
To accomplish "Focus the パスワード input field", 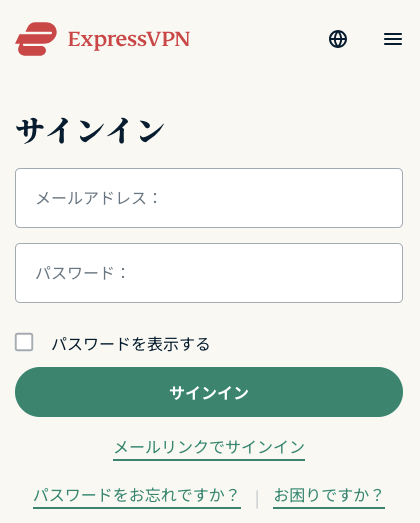I will coord(209,273).
